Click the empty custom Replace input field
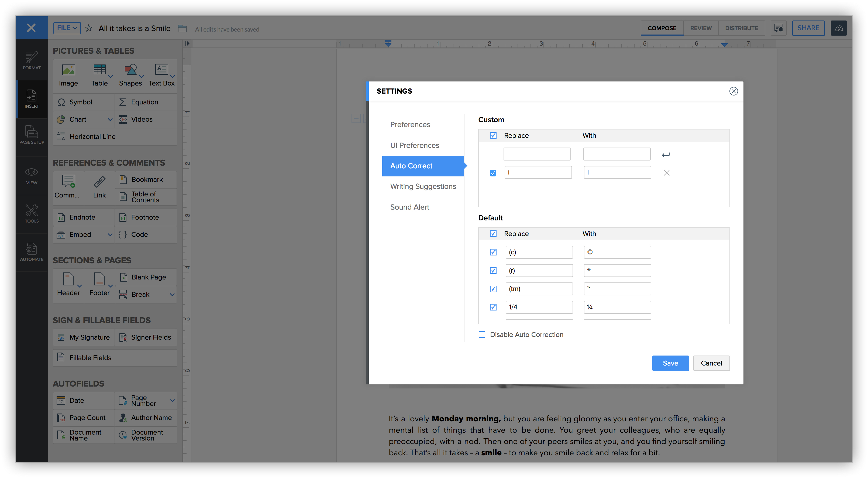This screenshot has height=478, width=868. (537, 154)
